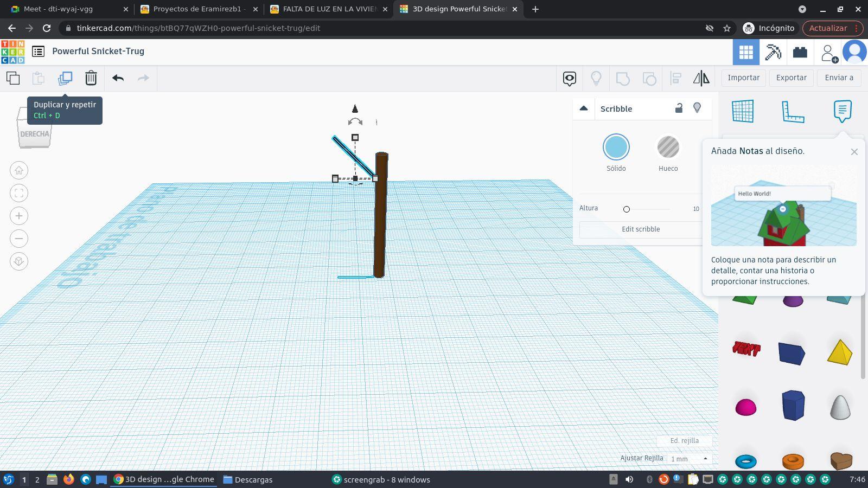Screen dimensions: 868x488
Task: Close the Añada Notas tooltip
Action: (x=854, y=152)
